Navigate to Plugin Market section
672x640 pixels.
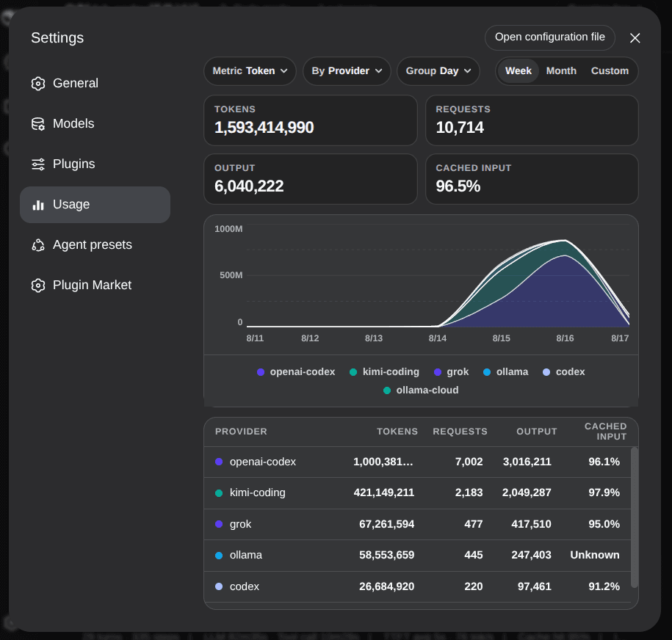pos(95,285)
